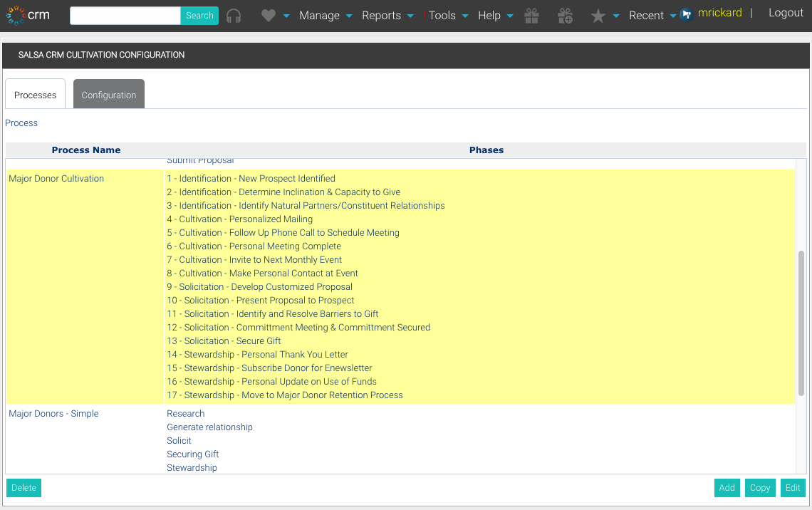Expand the Manage dropdown
Screen dimensions: 812x510
click(x=321, y=15)
